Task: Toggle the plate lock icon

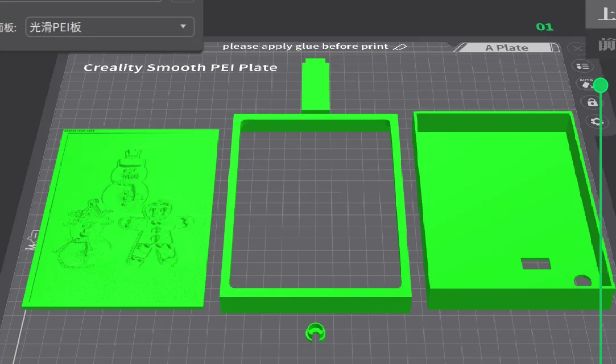Action: pos(592,102)
